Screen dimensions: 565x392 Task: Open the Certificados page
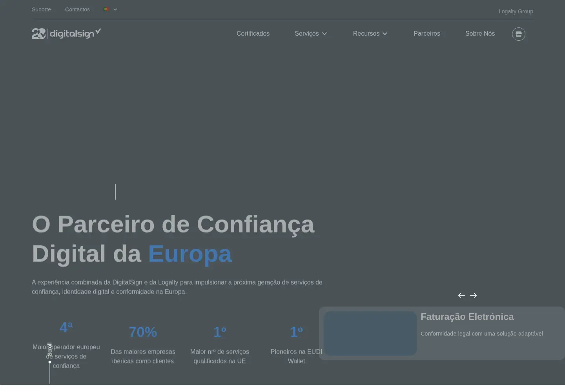click(253, 34)
